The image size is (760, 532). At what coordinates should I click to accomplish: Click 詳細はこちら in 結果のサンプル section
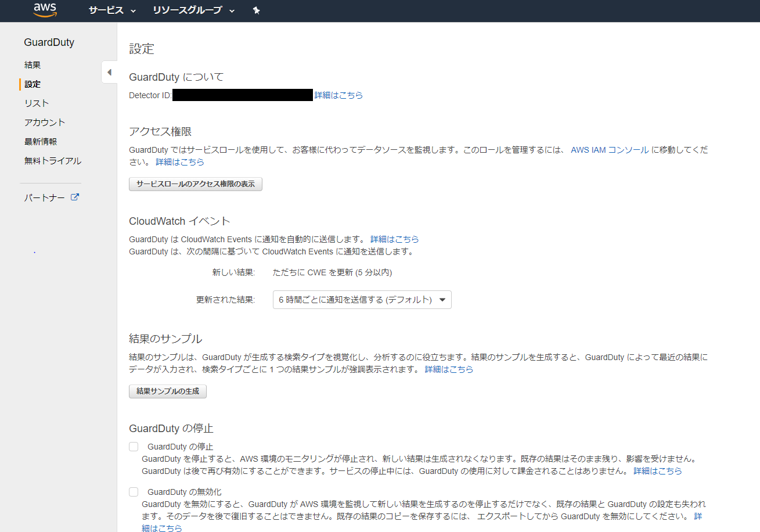pos(449,369)
